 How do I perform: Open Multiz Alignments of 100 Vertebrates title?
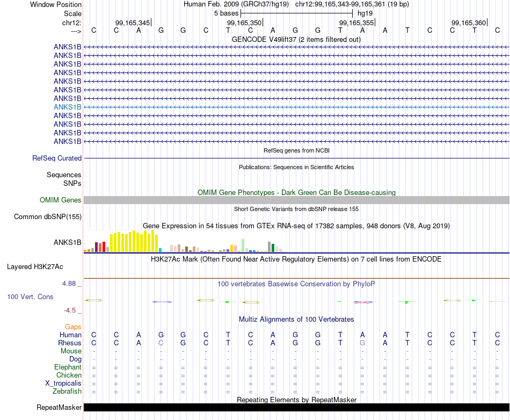[296, 319]
